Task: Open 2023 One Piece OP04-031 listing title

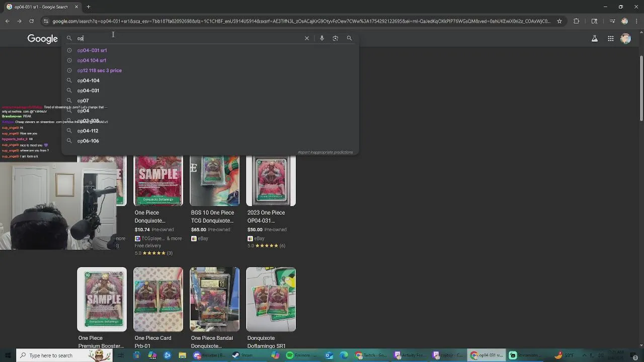Action: [x=266, y=217]
